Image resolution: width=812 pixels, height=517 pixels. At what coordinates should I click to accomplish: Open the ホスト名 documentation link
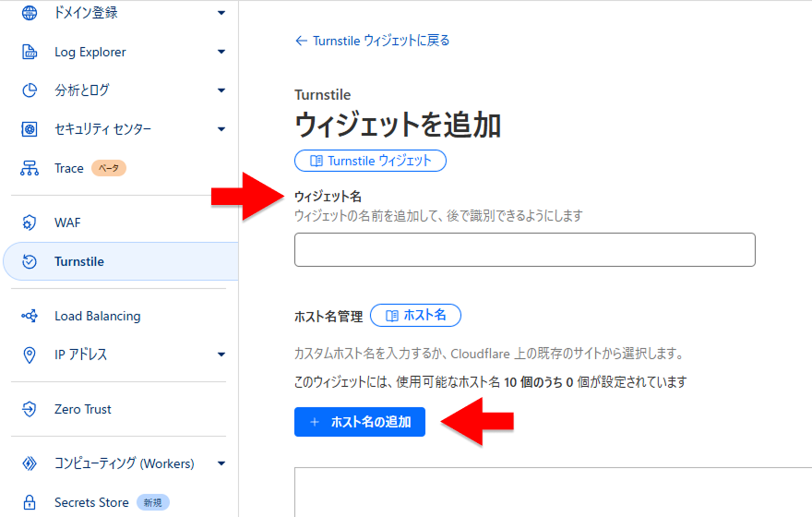415,316
